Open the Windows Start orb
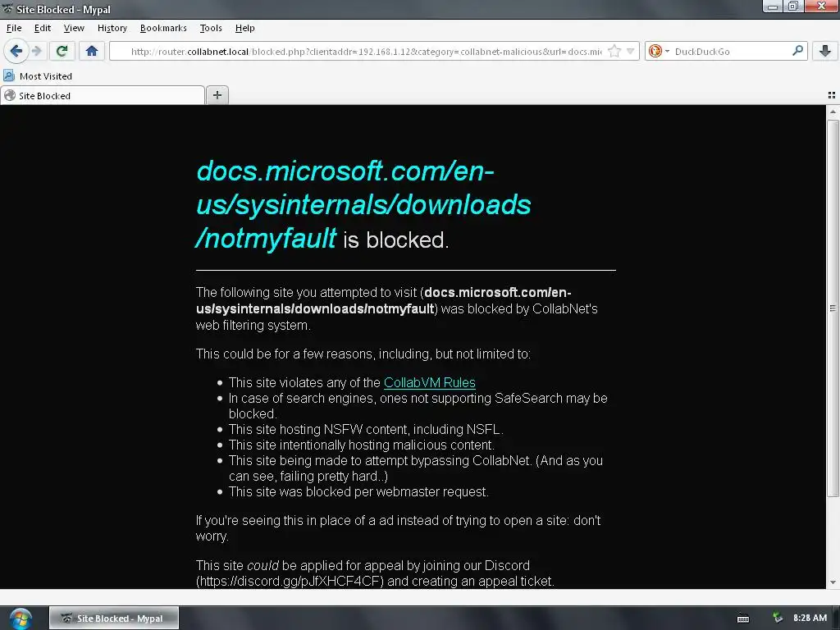The image size is (840, 630). click(20, 619)
